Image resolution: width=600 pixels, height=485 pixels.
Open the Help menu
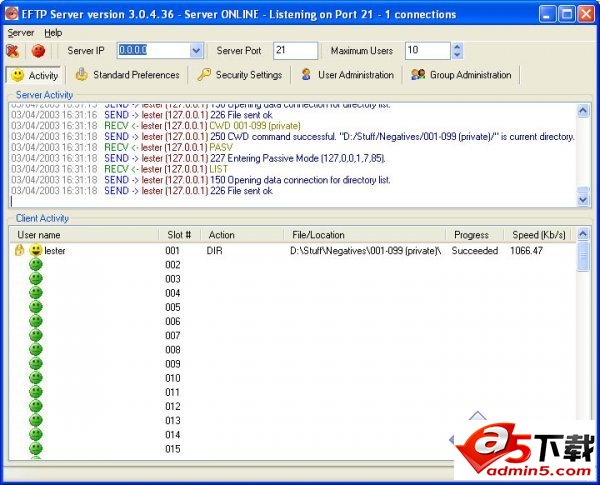[53, 33]
